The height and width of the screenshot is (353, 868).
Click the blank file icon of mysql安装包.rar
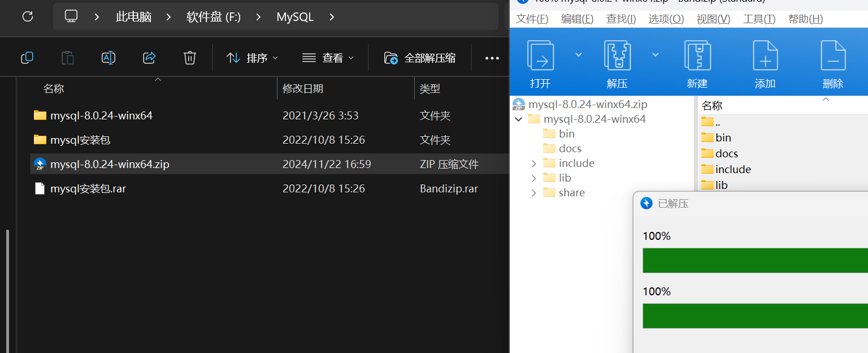click(40, 188)
